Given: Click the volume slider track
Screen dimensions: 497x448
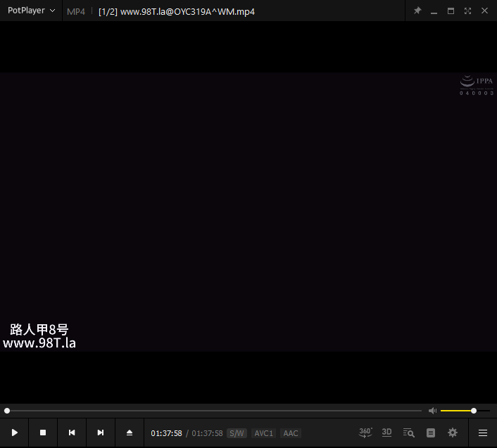Looking at the screenshot, I should pos(465,411).
